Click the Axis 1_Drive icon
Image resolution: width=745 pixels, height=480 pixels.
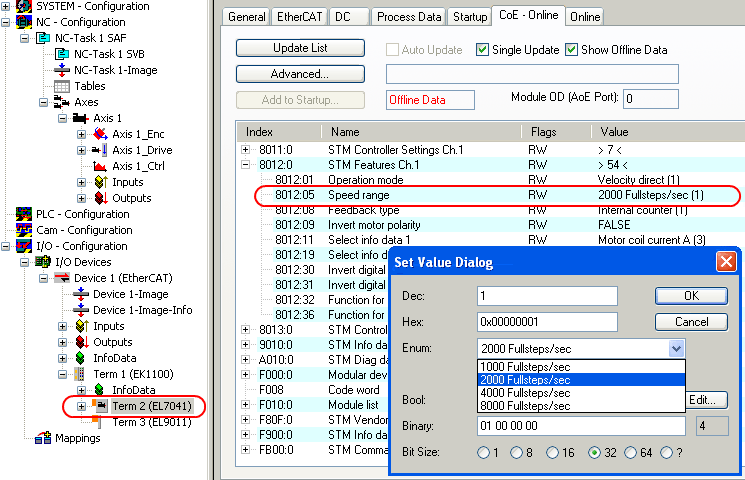click(x=99, y=150)
